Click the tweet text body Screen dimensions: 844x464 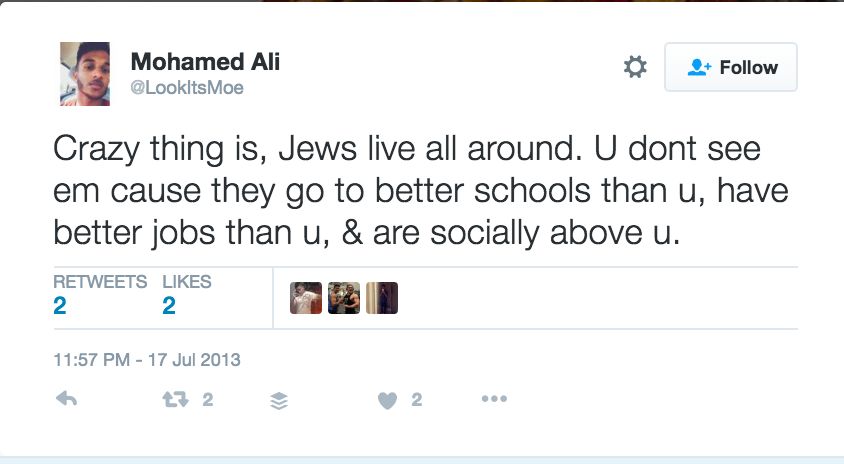point(406,192)
